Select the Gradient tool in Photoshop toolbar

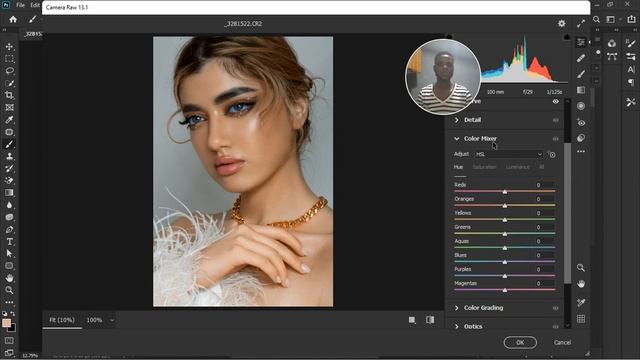coord(9,193)
